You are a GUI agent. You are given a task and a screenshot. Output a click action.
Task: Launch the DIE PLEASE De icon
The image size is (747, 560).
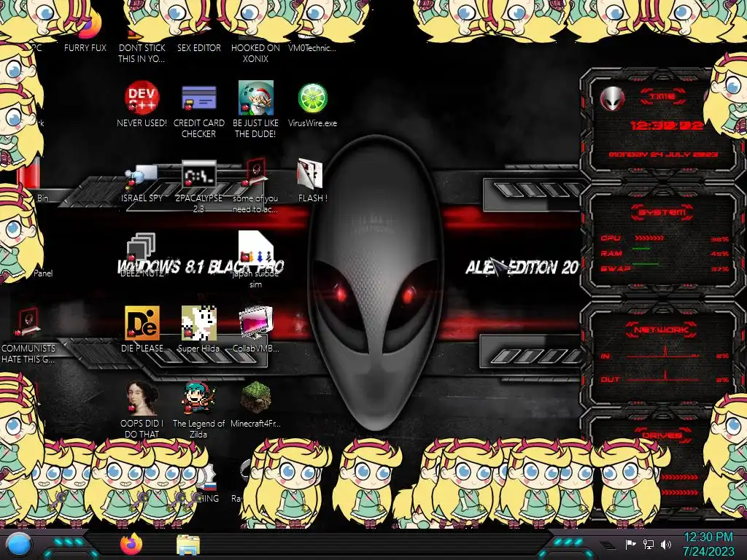142,323
